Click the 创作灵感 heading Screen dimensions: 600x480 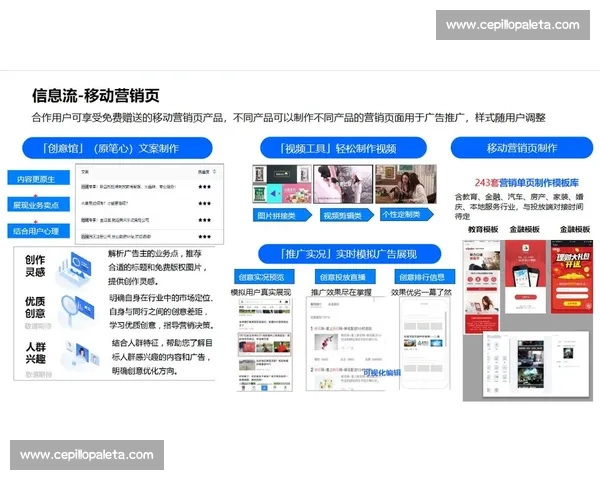(x=35, y=266)
